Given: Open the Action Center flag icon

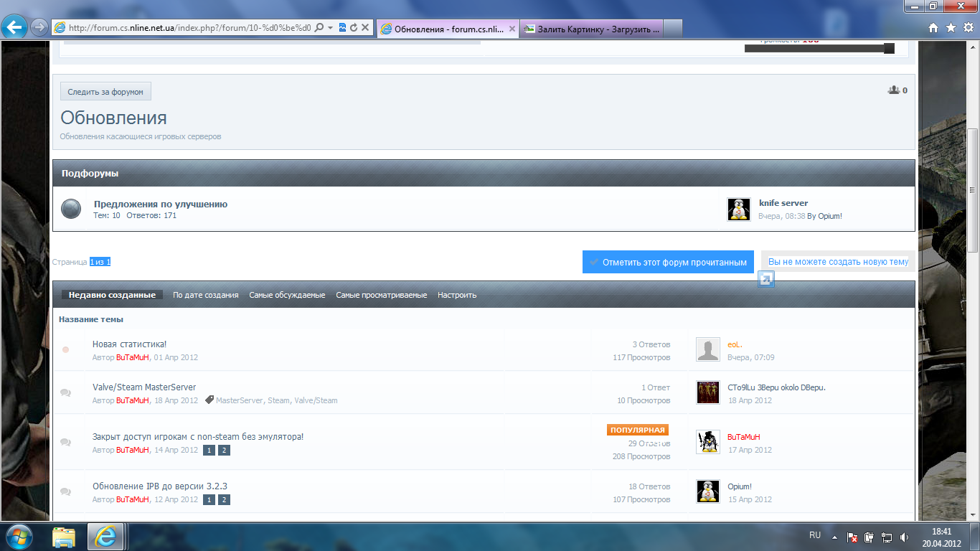Looking at the screenshot, I should (x=853, y=536).
